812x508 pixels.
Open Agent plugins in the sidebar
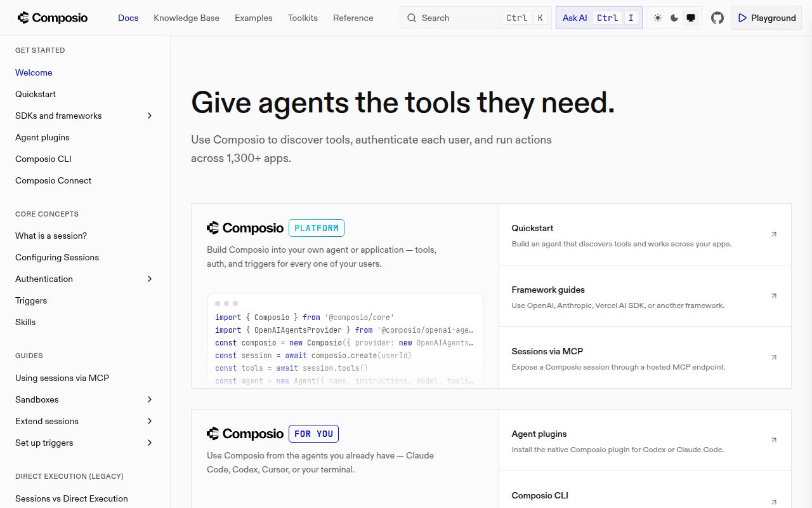click(43, 137)
